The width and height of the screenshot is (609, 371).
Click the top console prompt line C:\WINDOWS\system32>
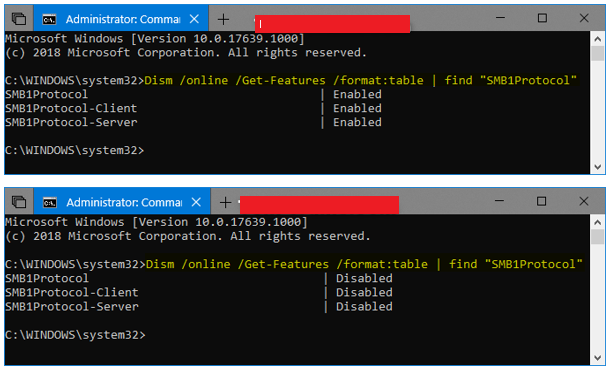(75, 150)
